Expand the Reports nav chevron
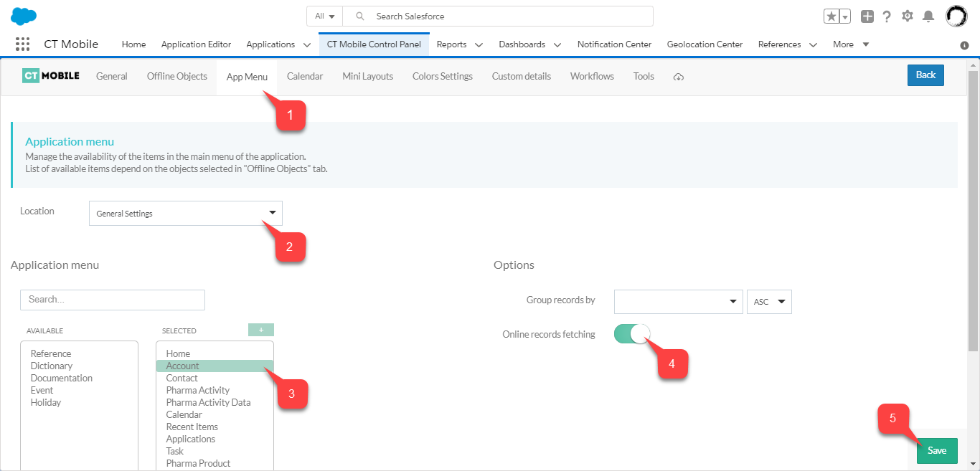 point(479,44)
